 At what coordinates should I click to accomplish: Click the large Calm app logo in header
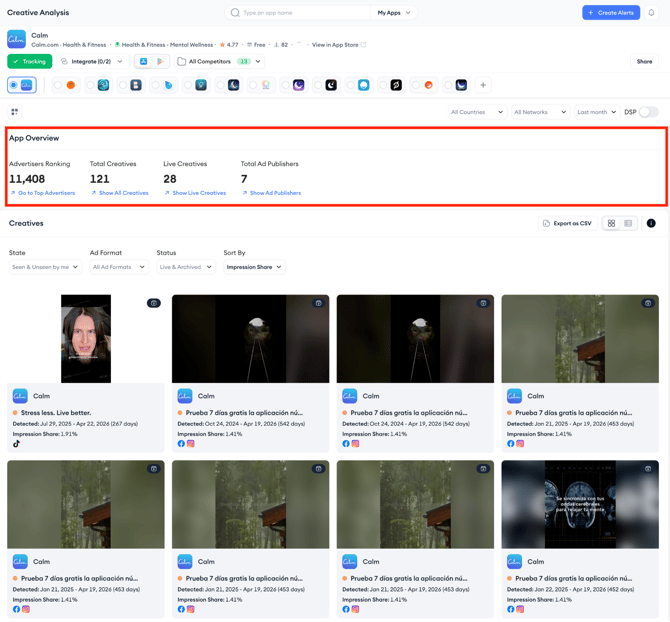[17, 39]
